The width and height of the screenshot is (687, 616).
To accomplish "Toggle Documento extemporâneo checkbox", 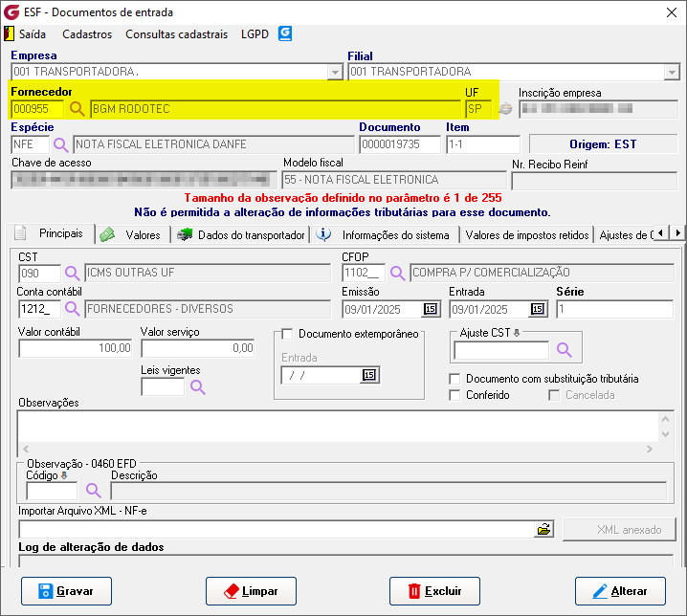I will coord(287,334).
